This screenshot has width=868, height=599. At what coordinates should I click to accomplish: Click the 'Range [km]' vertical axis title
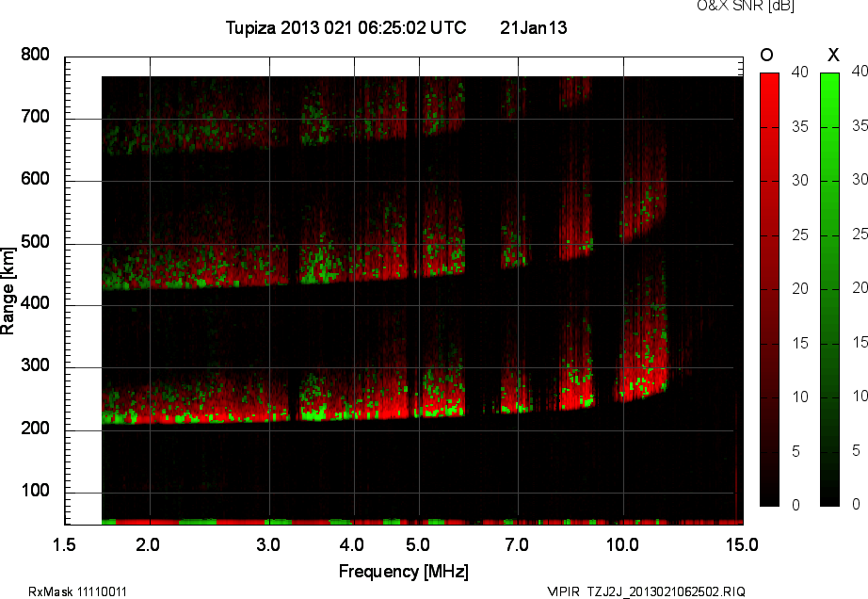[x=8, y=291]
